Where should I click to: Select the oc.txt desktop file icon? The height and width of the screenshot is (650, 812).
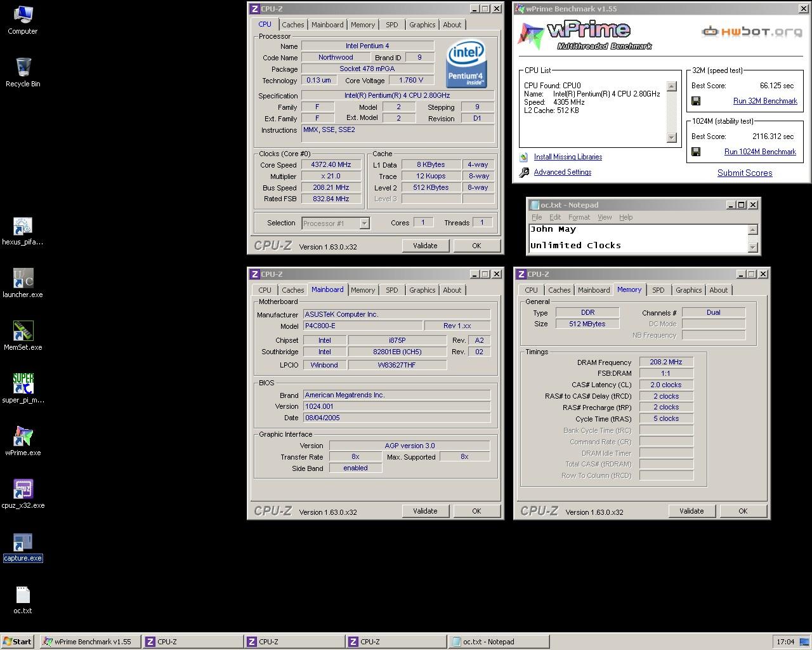click(23, 600)
